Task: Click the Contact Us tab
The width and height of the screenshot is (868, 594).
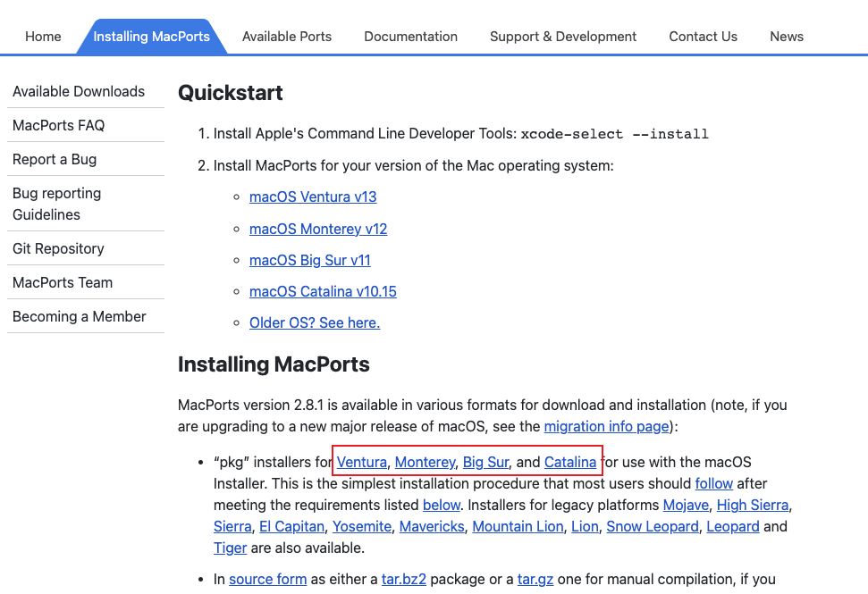Action: click(703, 37)
